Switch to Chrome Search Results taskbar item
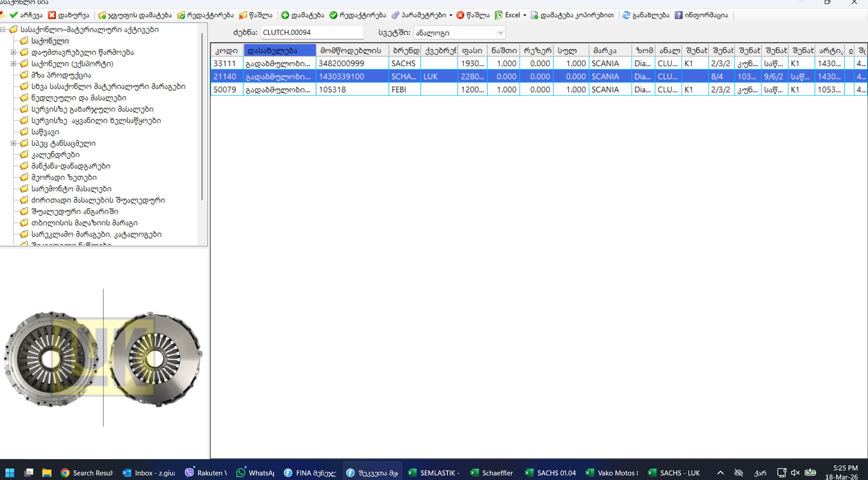Screen dimensions: 868x480 [86, 473]
